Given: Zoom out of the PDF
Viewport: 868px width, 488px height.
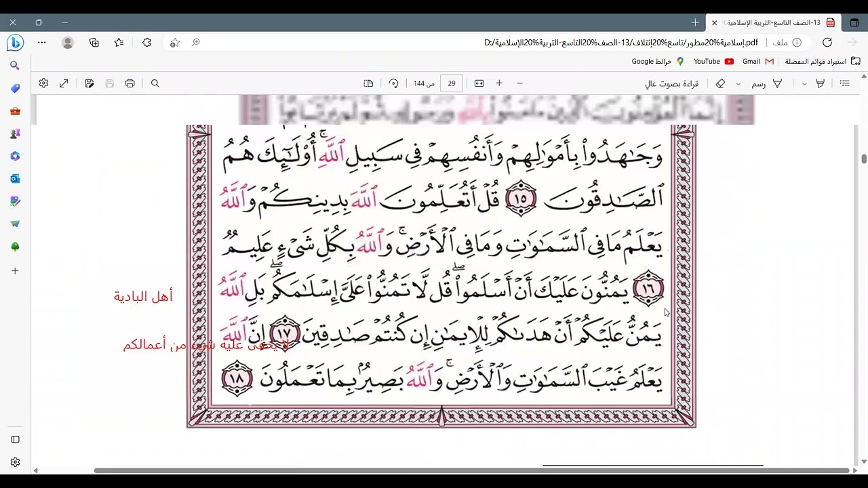Looking at the screenshot, I should [x=520, y=83].
